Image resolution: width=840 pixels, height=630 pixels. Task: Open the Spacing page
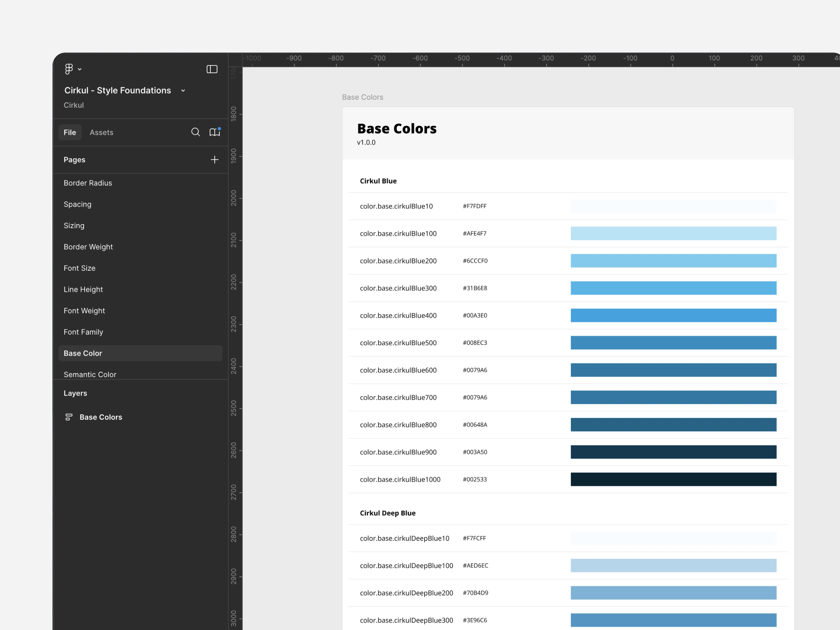(77, 204)
